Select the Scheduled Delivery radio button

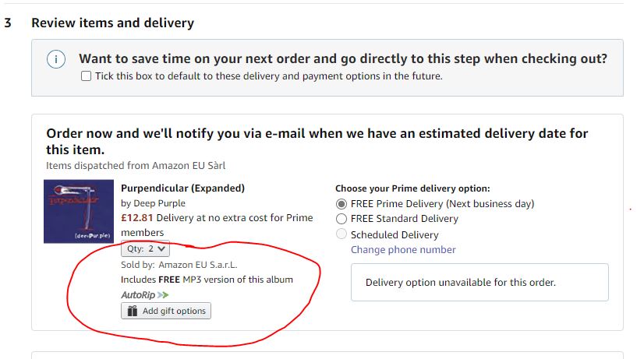[x=341, y=234]
